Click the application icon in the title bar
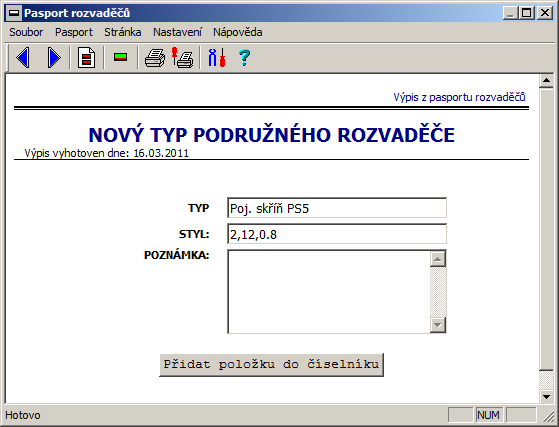 (14, 13)
